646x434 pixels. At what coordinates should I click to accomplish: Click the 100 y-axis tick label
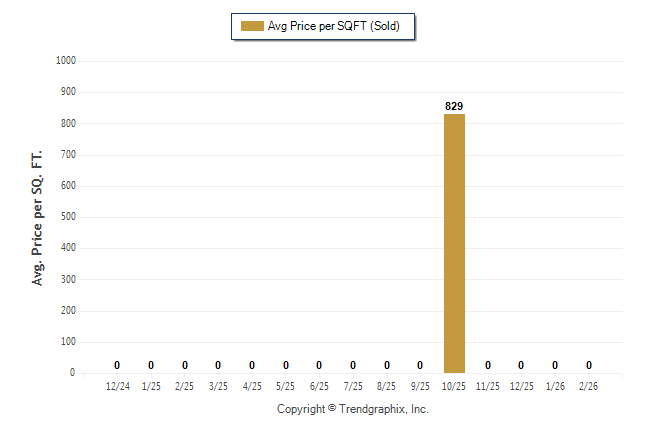pos(69,342)
